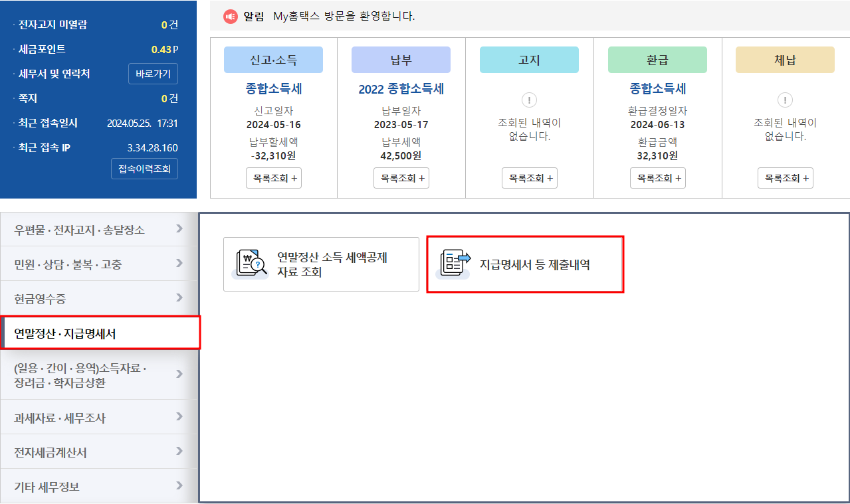
Task: Click the exclamation icon in the 고지 card
Action: (529, 100)
